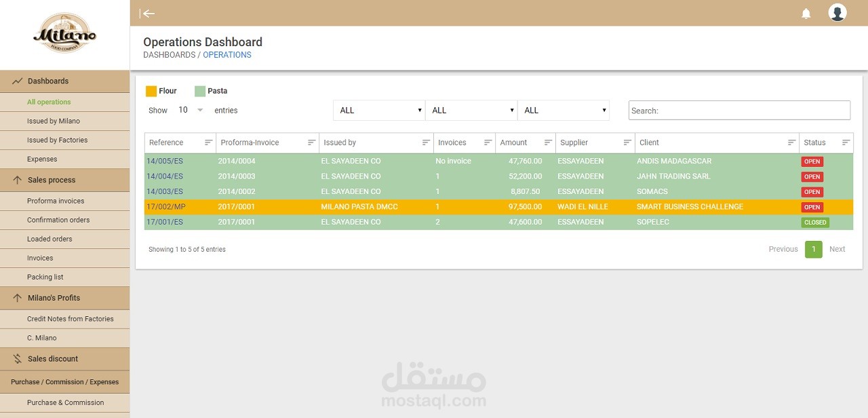The image size is (868, 418).
Task: Expand the Sales process sidebar section
Action: tap(65, 180)
